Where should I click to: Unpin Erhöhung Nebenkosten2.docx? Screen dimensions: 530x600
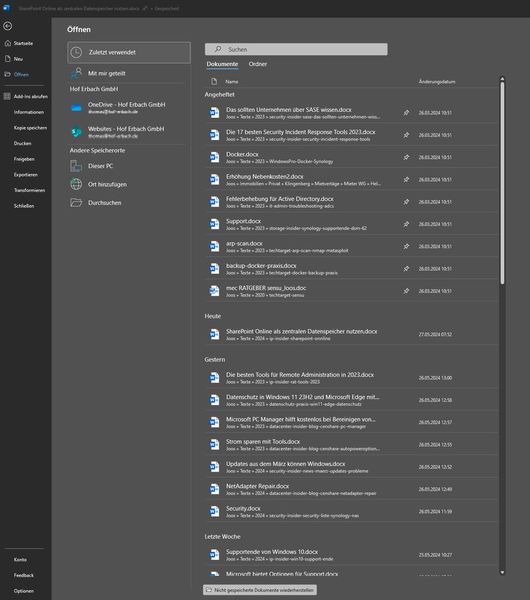[x=406, y=179]
